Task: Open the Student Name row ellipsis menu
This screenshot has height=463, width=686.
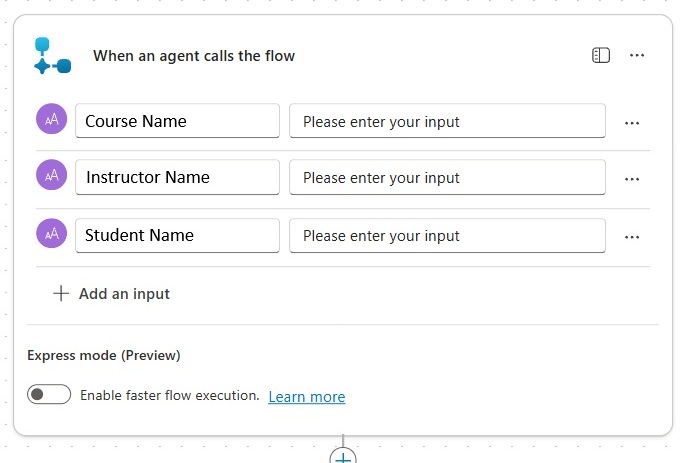Action: coord(631,237)
